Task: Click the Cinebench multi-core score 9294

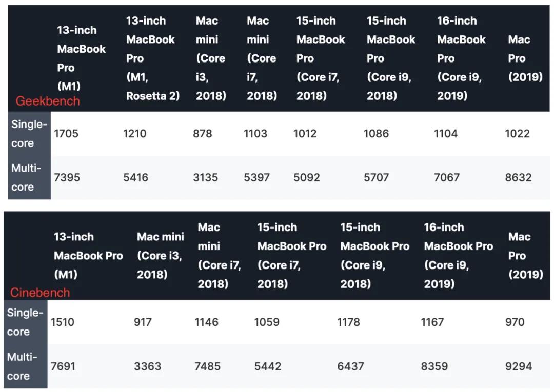Action: [518, 366]
